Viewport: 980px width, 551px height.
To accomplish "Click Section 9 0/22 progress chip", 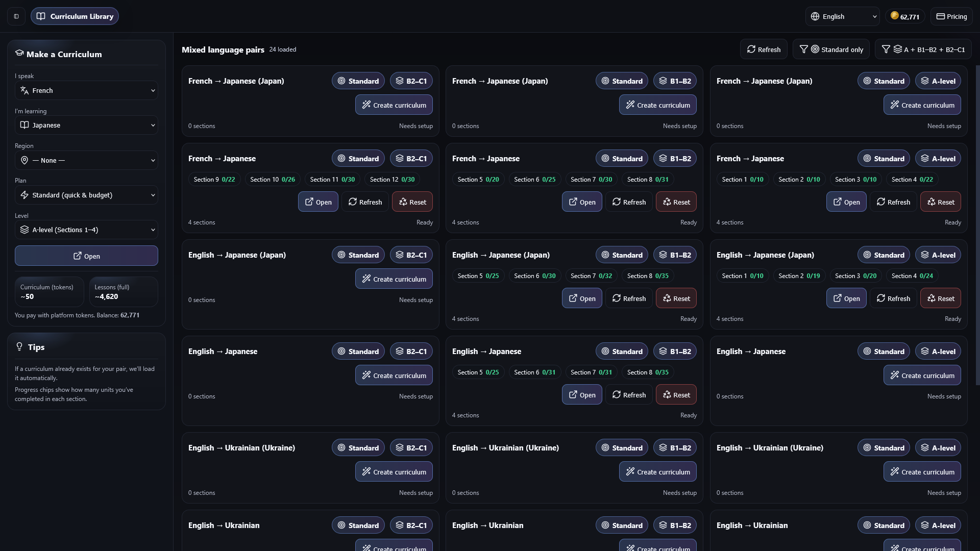I will point(214,180).
